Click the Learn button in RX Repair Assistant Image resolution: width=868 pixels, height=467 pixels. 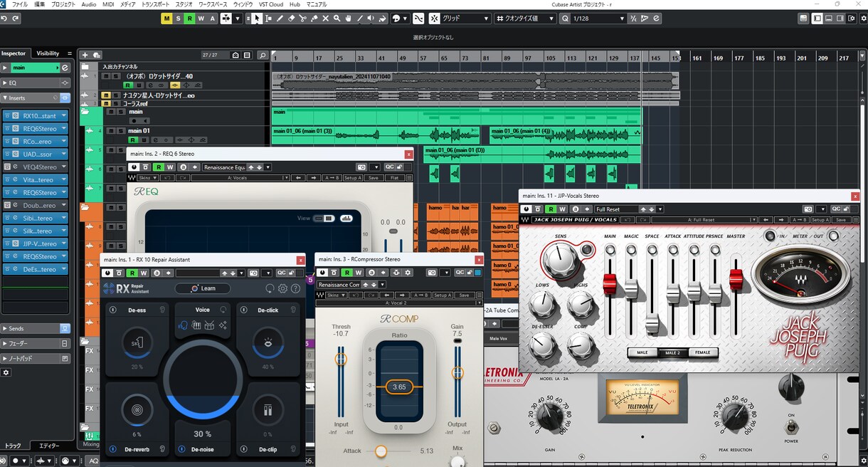coord(203,288)
